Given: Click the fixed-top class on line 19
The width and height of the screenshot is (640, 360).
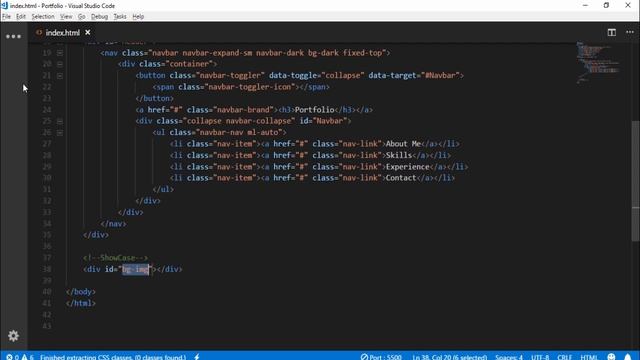Looking at the screenshot, I should 362,53.
